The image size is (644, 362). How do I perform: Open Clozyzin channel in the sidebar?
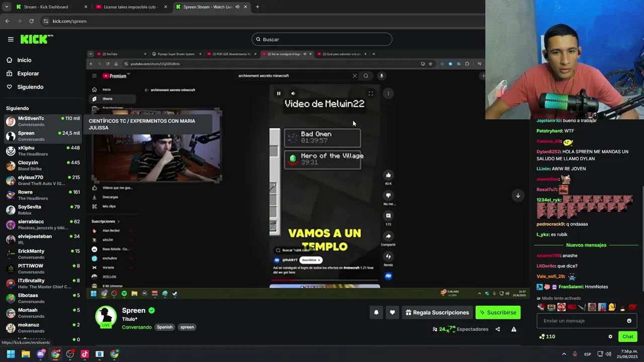point(42,165)
